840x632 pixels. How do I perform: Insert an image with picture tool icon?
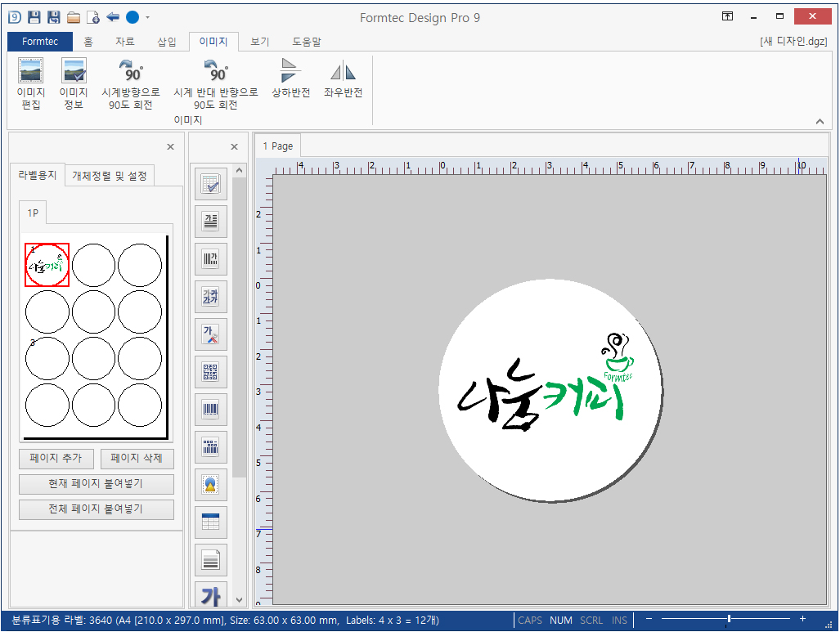coord(210,484)
